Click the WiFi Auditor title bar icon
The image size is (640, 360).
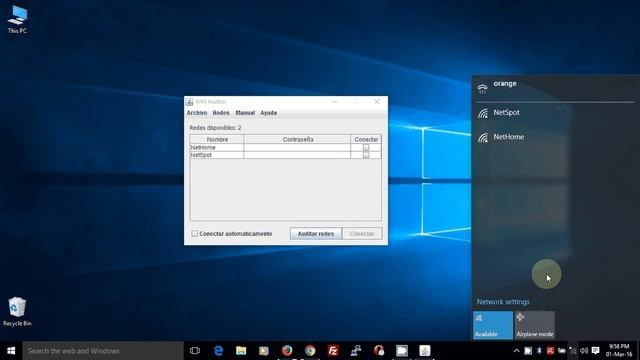(x=189, y=102)
